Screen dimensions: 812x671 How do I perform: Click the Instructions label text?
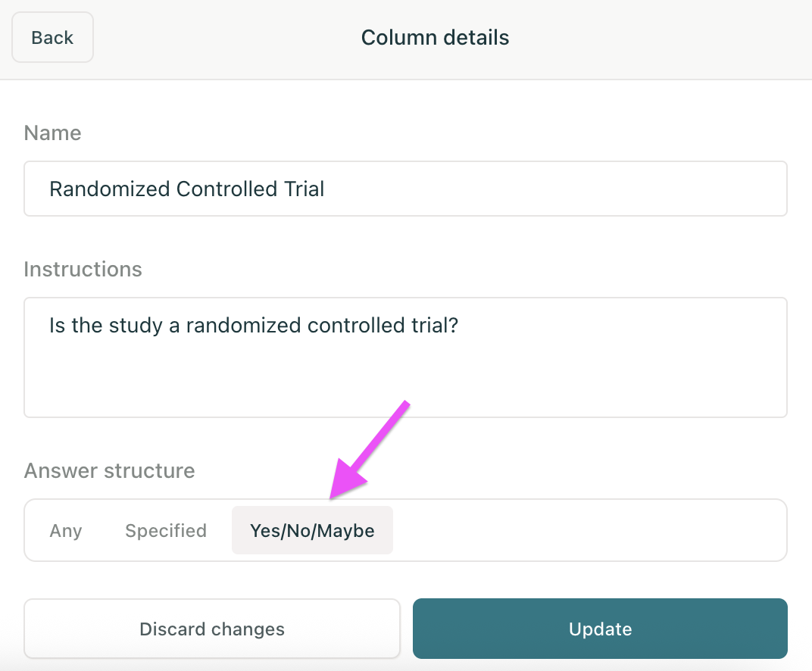83,270
